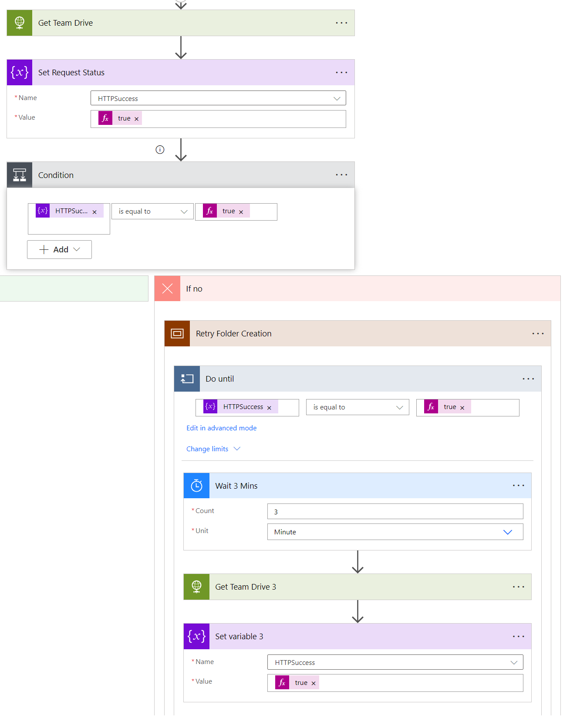Open the ellipsis menu on Get Team Drive

coord(341,23)
